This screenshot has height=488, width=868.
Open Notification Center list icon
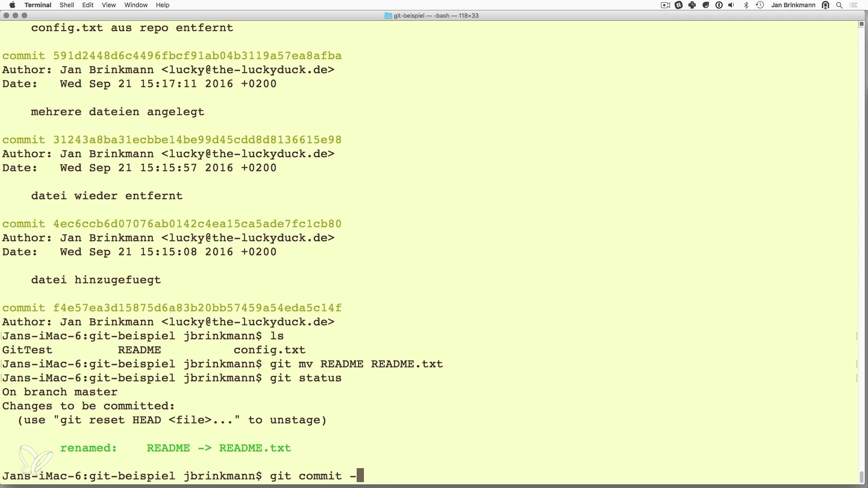[x=854, y=5]
